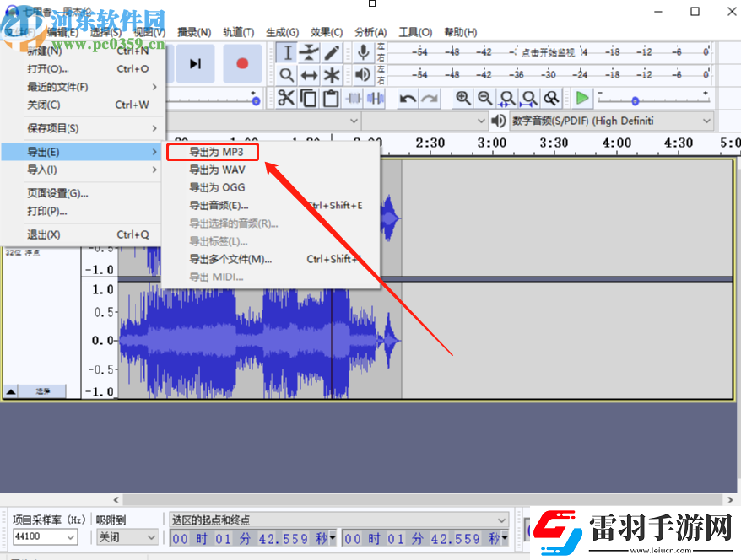The image size is (741, 560).
Task: Zoom out with the minus magnifier
Action: 485,98
